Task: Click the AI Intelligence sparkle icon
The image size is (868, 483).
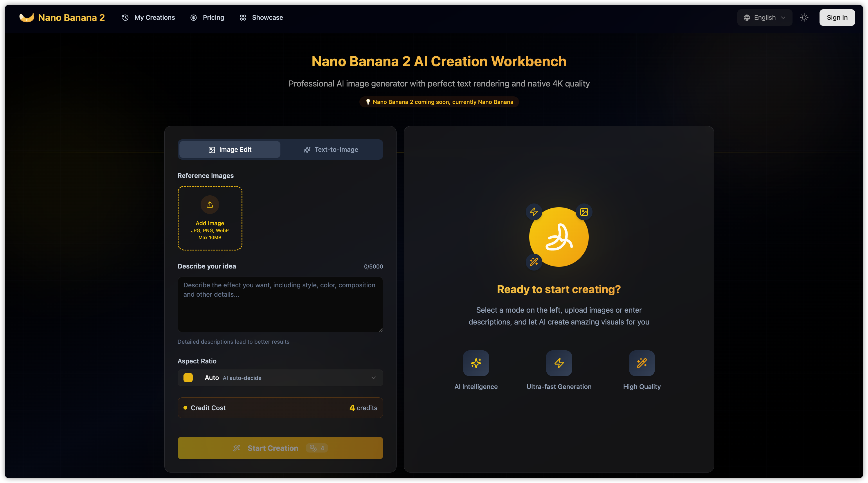Action: [x=476, y=363]
